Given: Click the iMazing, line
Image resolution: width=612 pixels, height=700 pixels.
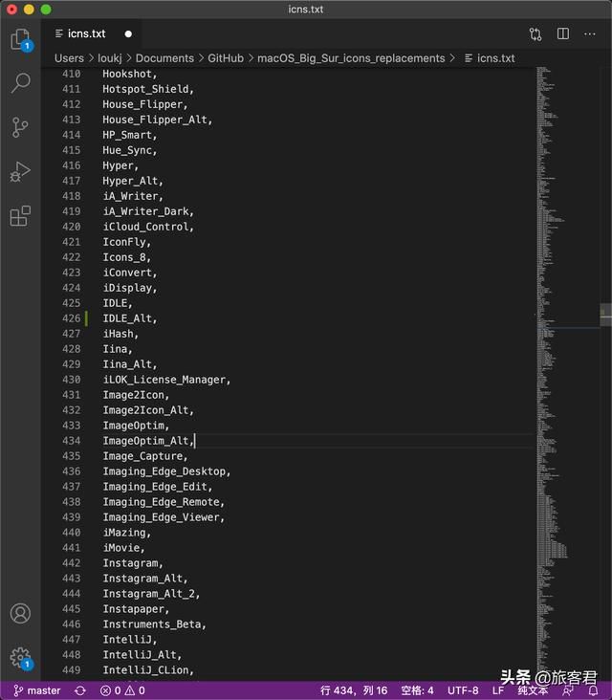Looking at the screenshot, I should pos(126,532).
